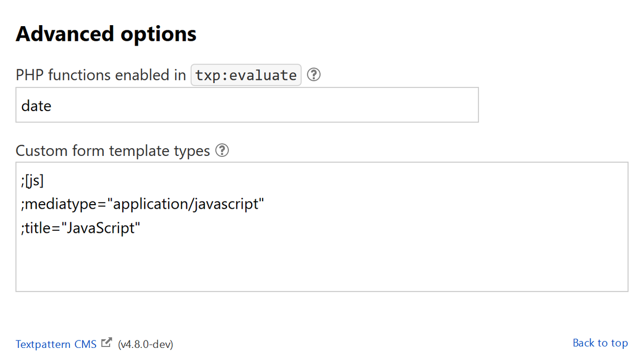Click the v4.8.0-dev version text
Viewport: 644px width, 362px height.
click(x=145, y=344)
